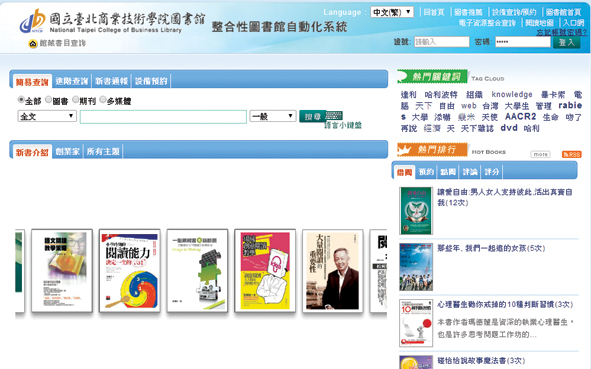Open the 一般 search mode dropdown
Viewport: 591px width, 369px height.
[273, 116]
